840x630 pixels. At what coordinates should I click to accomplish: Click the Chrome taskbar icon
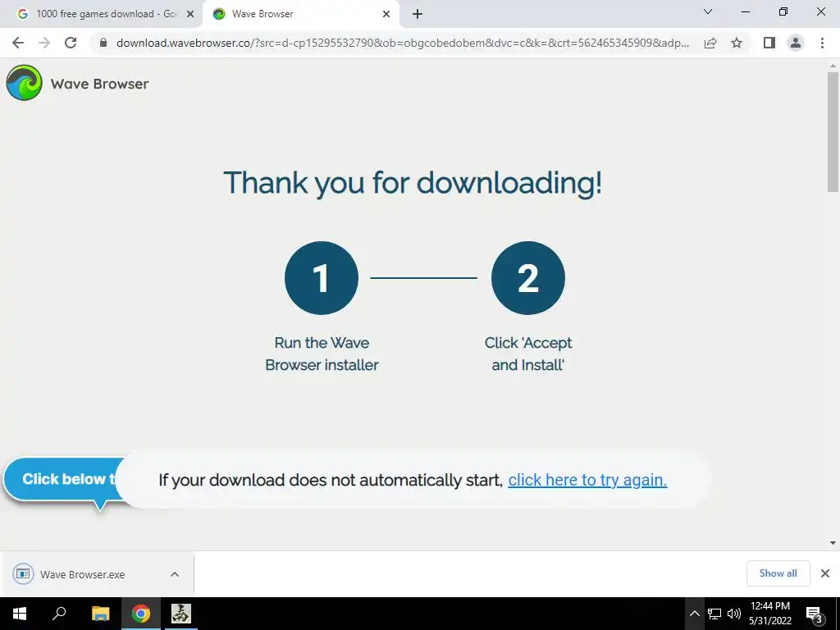141,614
